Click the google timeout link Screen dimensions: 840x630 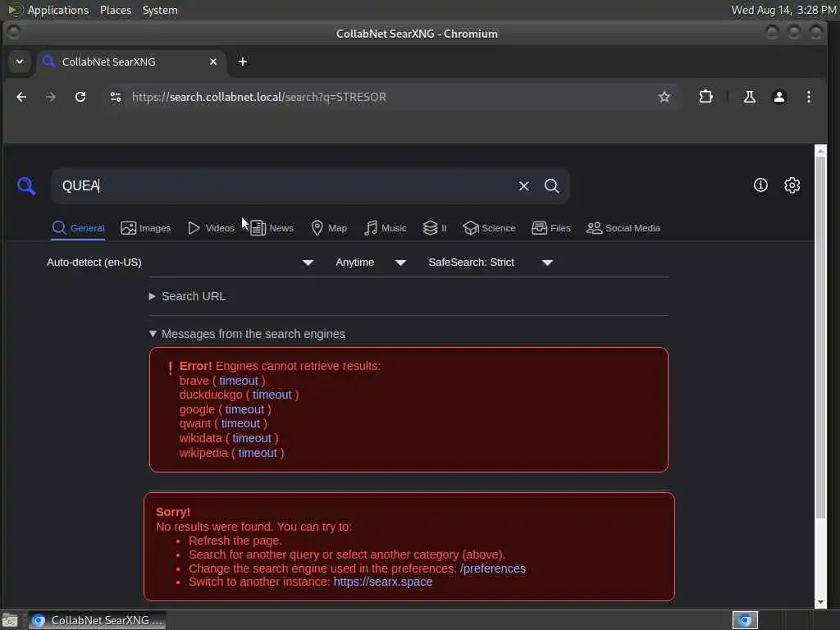(x=244, y=409)
